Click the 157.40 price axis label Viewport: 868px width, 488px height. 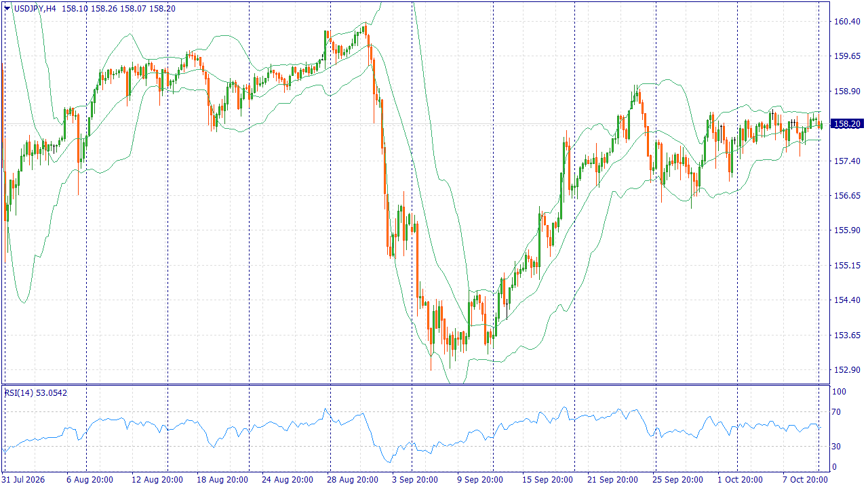(846, 161)
